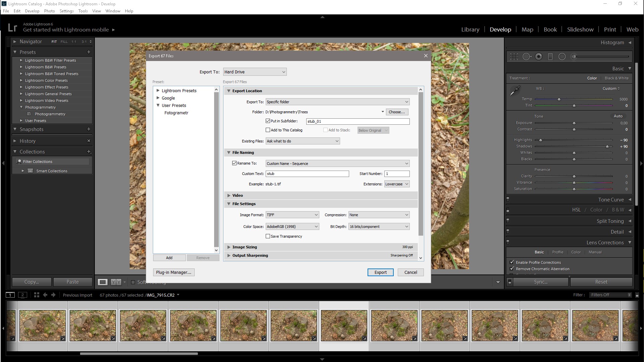
Task: Add a new preset with plus icon
Action: point(89,52)
